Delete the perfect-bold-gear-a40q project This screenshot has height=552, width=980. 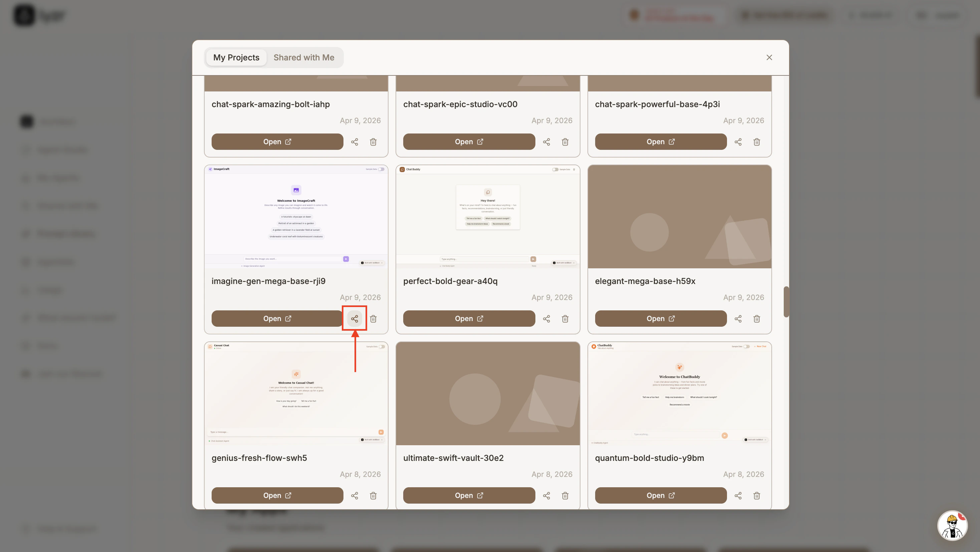point(565,318)
